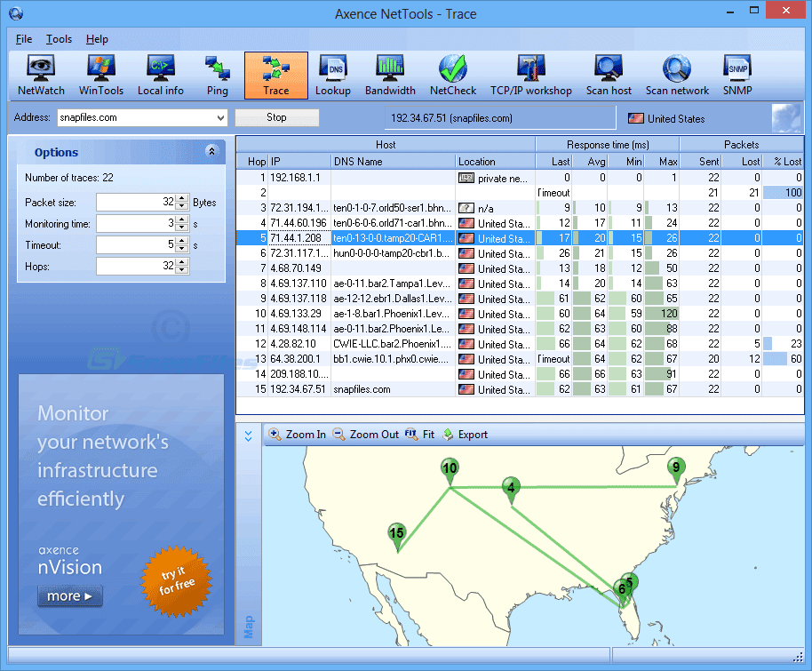Click the 192.34.67.51 (snapfiles.com) result field
Image resolution: width=812 pixels, height=671 pixels.
(500, 118)
